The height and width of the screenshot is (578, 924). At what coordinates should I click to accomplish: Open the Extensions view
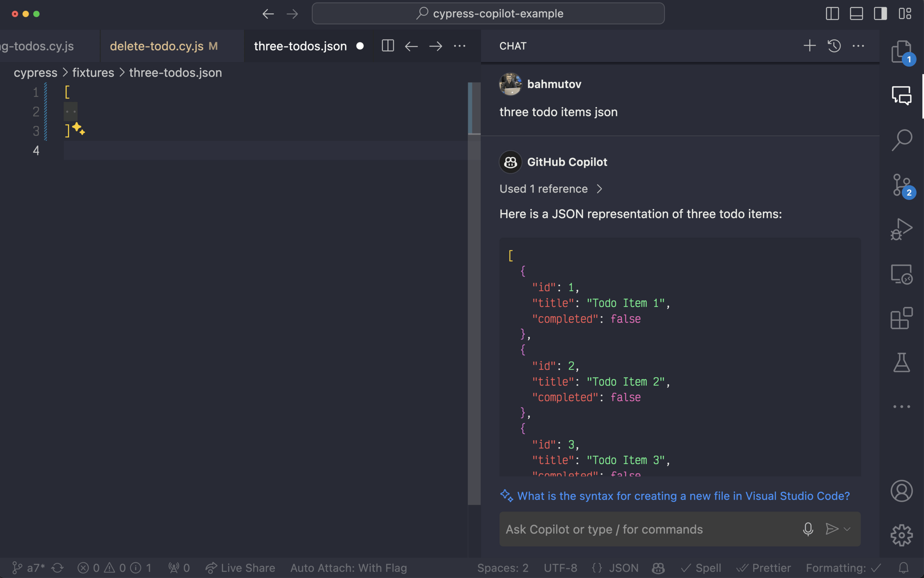coord(901,318)
